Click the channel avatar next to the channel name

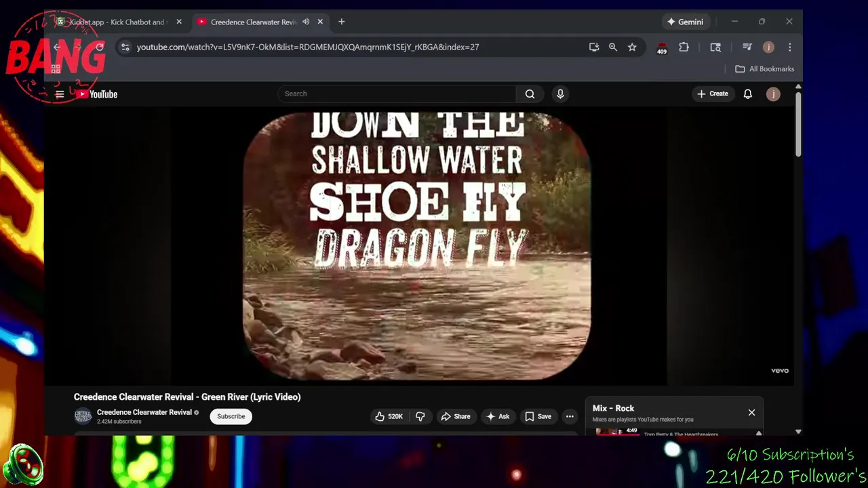point(83,416)
